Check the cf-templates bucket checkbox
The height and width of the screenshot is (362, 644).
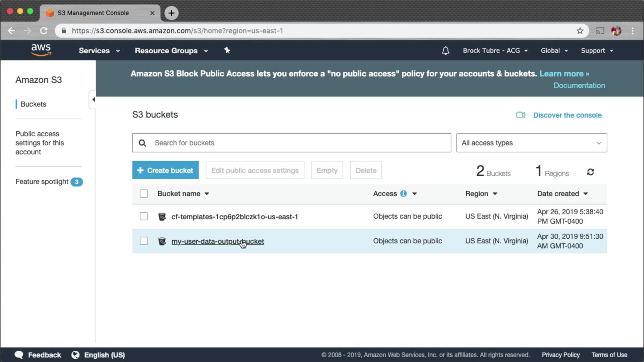144,216
